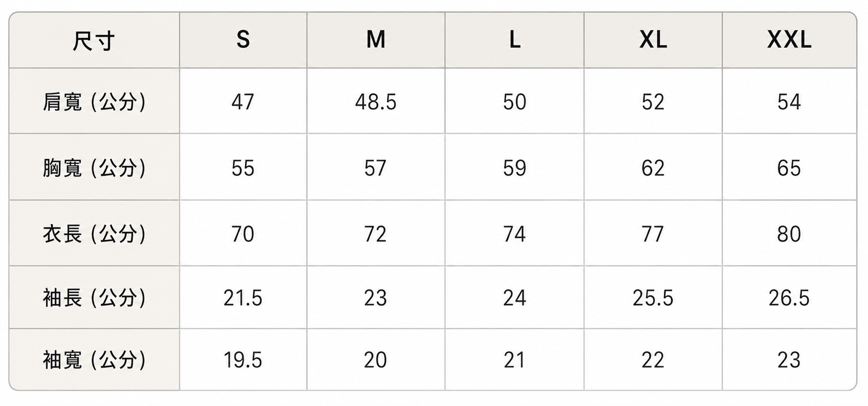Screen dimensions: 868x406
Task: Select the XXL size column header
Action: (x=789, y=40)
